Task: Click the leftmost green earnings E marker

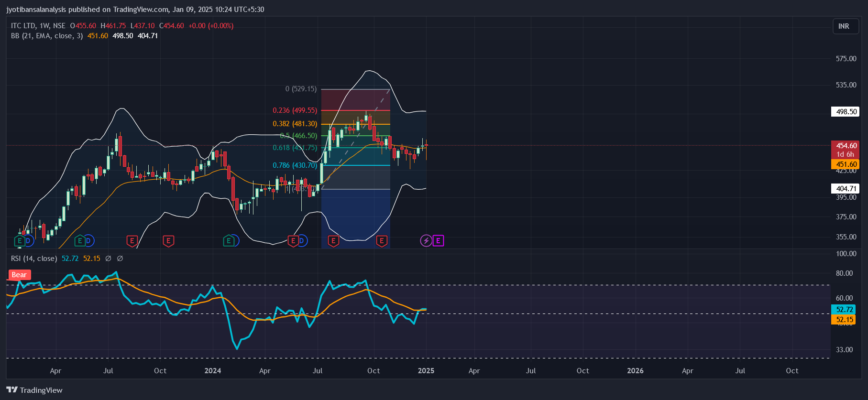Action: tap(19, 241)
